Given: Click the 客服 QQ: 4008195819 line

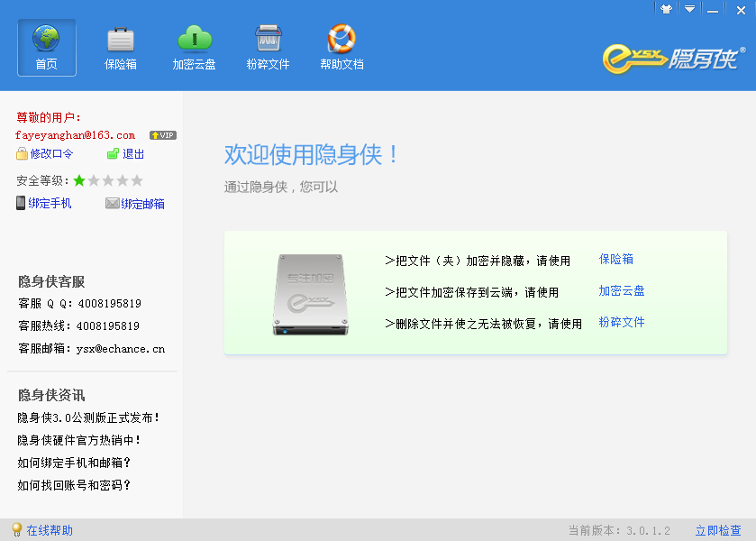Looking at the screenshot, I should pyautogui.click(x=79, y=304).
